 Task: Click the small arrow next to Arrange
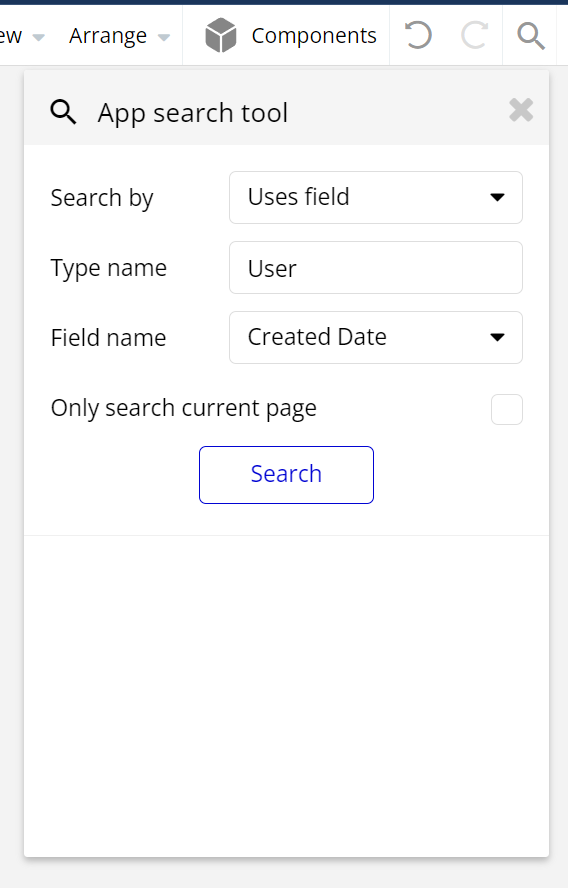164,37
